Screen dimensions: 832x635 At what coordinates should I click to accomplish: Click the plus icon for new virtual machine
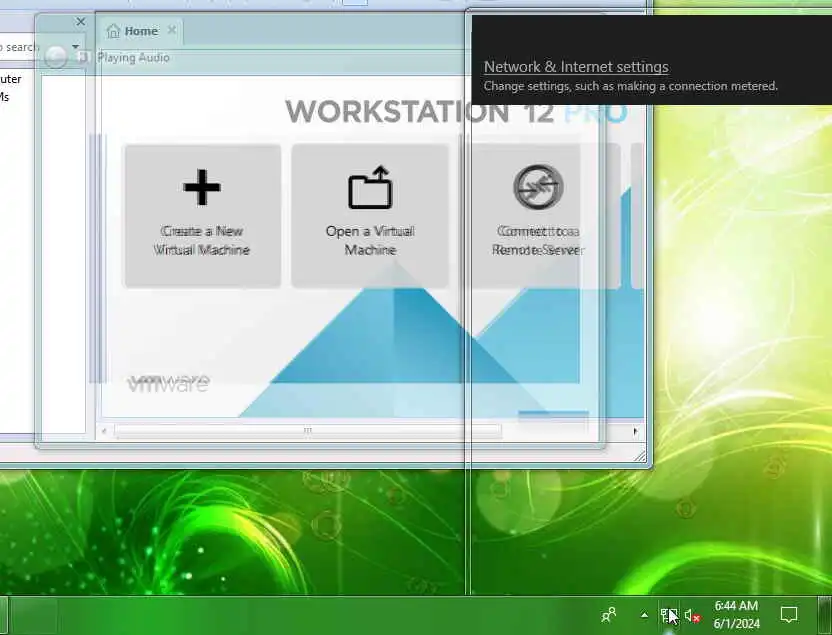tap(202, 187)
